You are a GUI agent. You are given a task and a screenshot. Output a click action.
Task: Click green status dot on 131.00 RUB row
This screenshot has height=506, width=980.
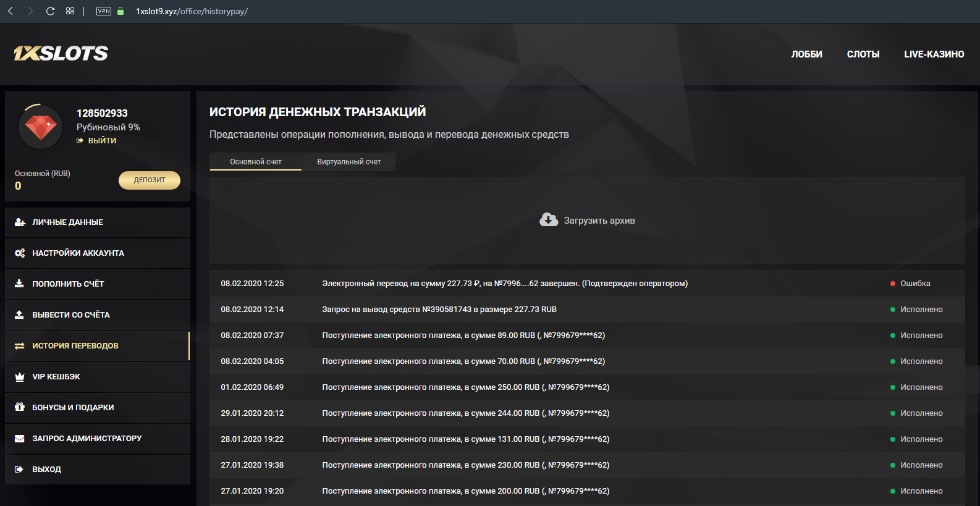click(893, 439)
